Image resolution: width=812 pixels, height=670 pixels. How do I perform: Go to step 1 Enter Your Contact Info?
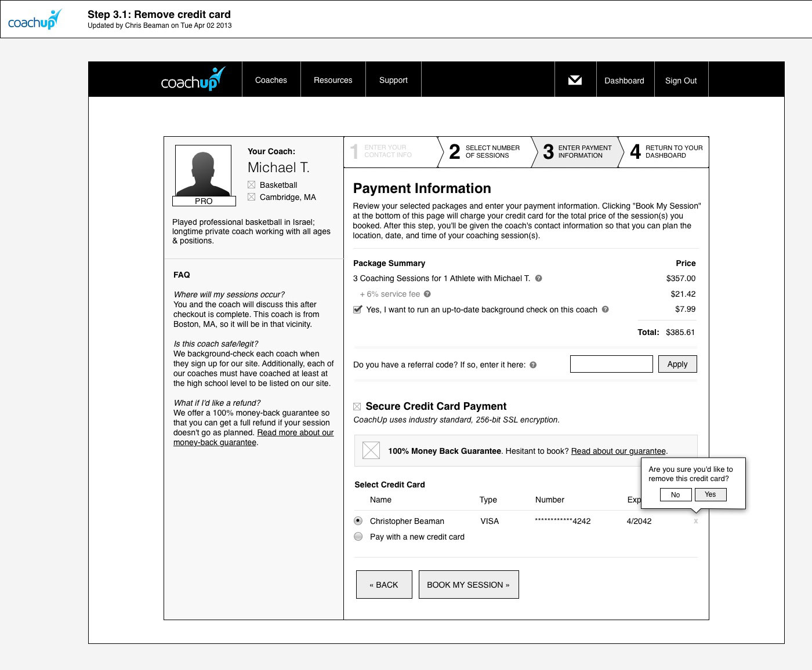390,152
